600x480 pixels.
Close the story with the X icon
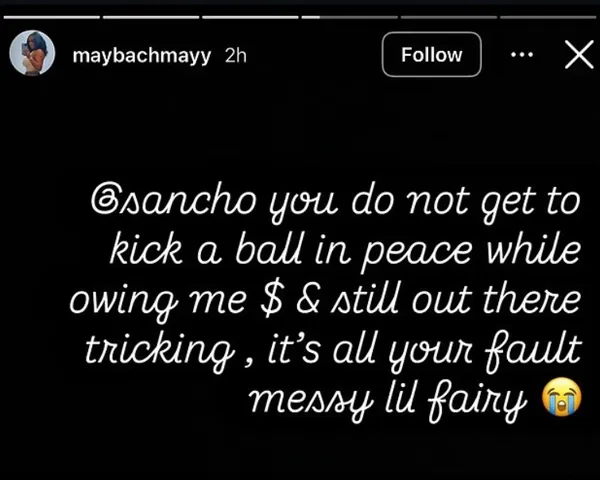(578, 55)
